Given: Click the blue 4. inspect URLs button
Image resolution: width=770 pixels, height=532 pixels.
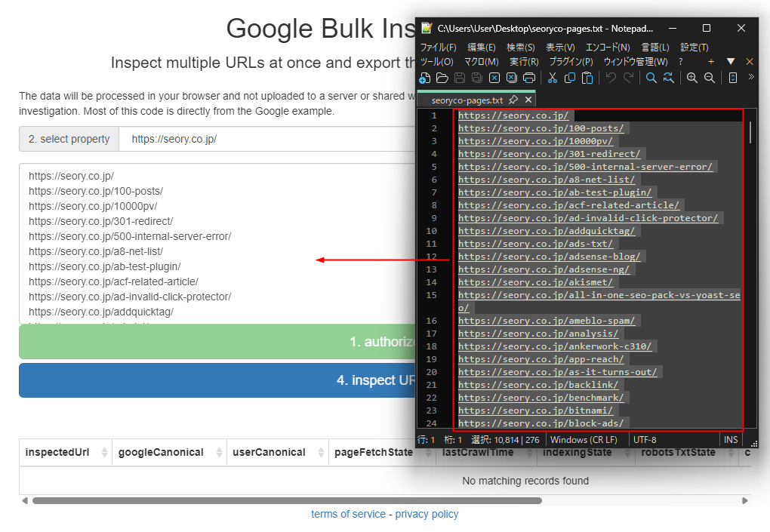Looking at the screenshot, I should tap(217, 380).
